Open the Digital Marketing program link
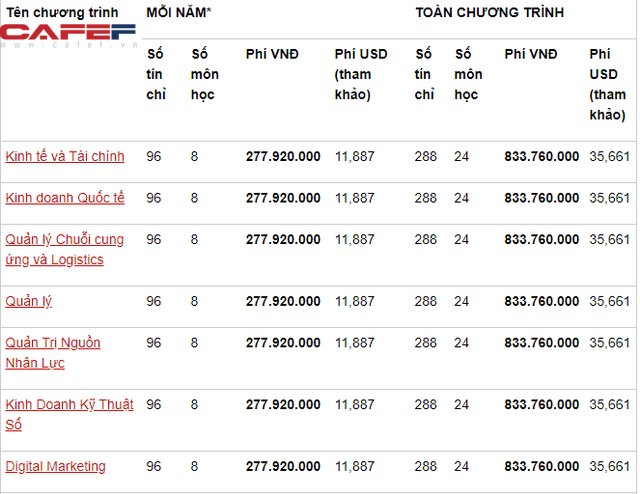Viewport: 640px width, 494px height. point(56,466)
